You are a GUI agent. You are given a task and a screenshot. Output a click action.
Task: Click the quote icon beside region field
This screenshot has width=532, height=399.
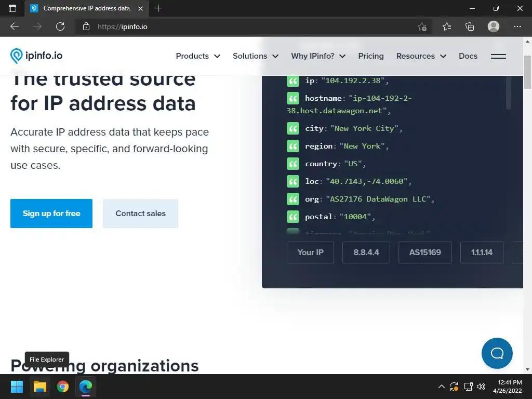[x=293, y=146]
